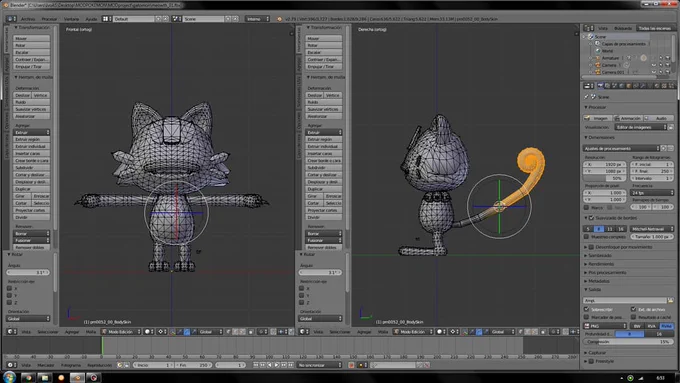
Task: Toggle visibility eye of Camera in outliner
Action: (654, 65)
